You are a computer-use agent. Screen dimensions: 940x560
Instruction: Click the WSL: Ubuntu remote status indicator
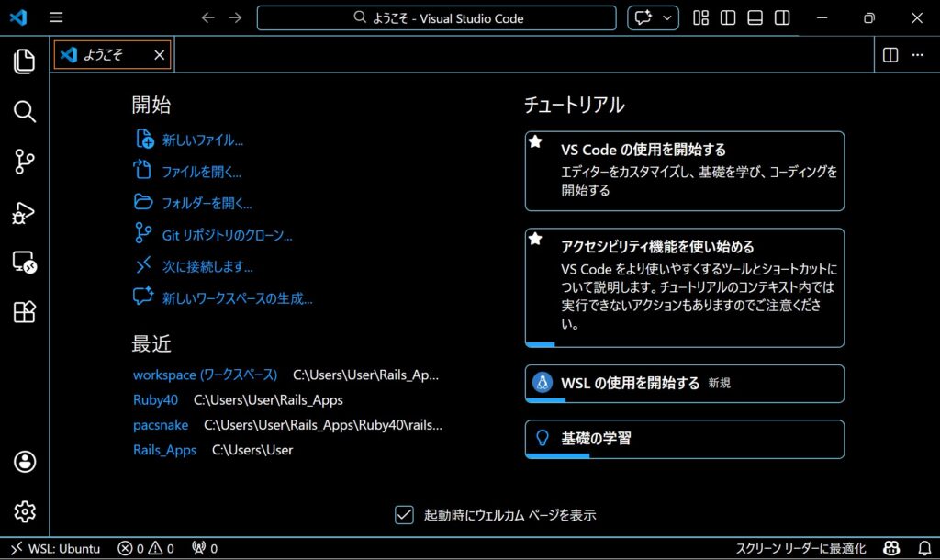(55, 548)
